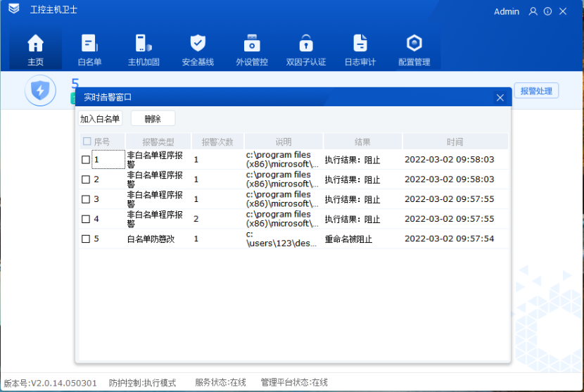Click the lightning shield status icon

(x=40, y=91)
